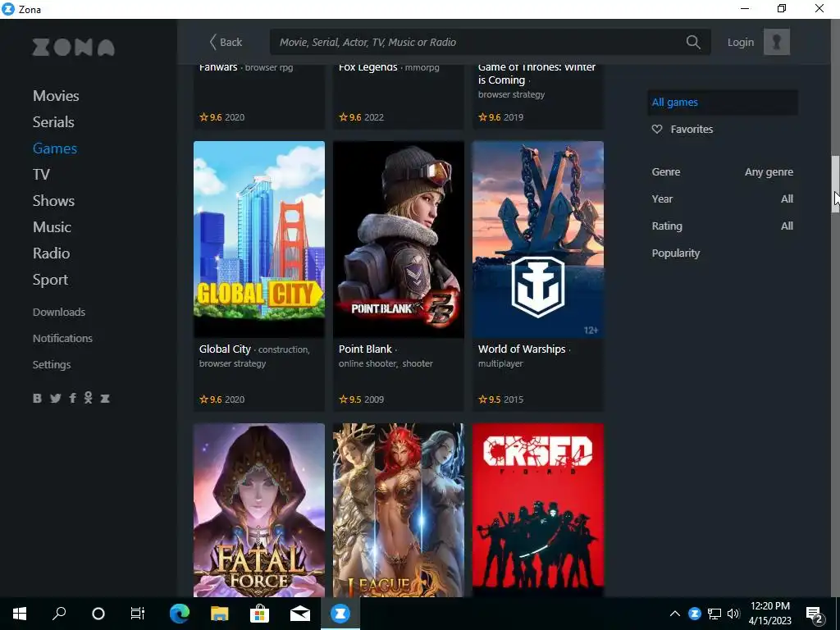Click the star rating of Global City
The image size is (840, 630).
point(210,399)
